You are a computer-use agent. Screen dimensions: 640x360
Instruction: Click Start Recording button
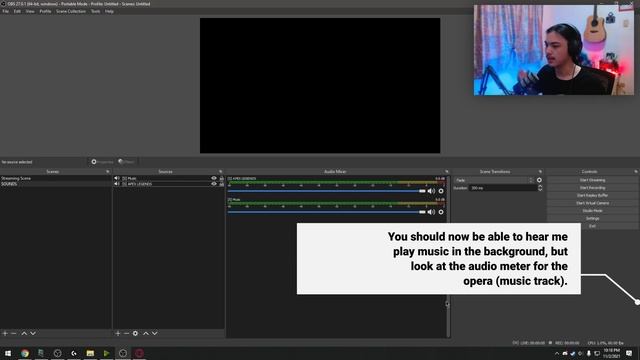pos(592,188)
